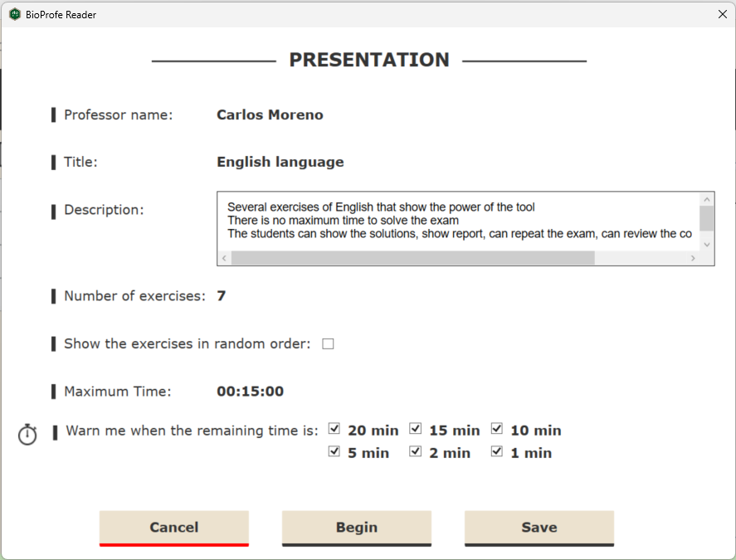Start the exam with the Begin button
The height and width of the screenshot is (560, 736).
pos(357,528)
